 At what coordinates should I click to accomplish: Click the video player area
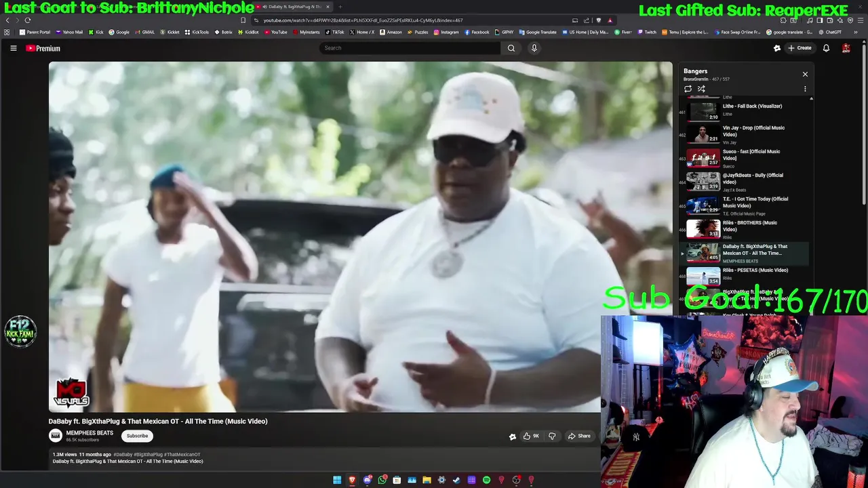pos(360,237)
